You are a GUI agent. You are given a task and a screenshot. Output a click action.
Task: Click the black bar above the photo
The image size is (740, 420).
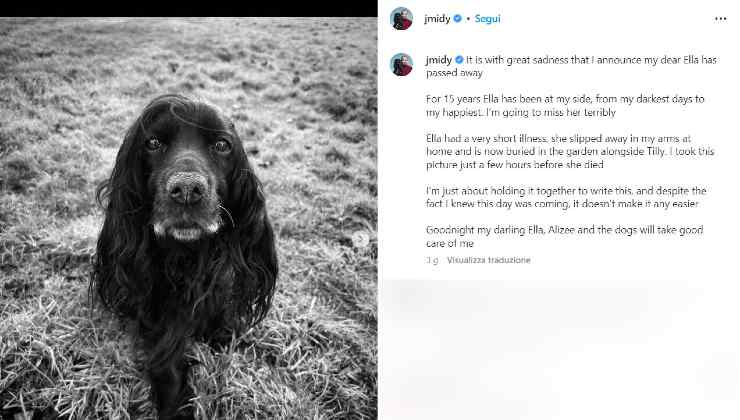pos(189,8)
